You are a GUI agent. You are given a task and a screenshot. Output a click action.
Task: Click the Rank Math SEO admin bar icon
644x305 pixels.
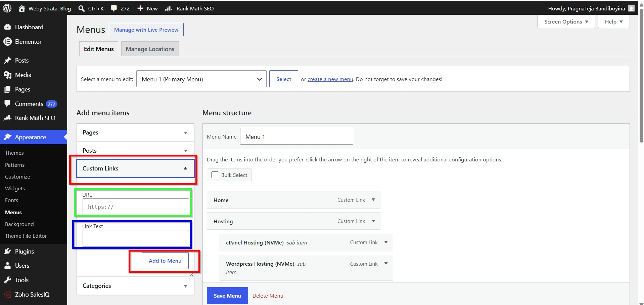(168, 8)
